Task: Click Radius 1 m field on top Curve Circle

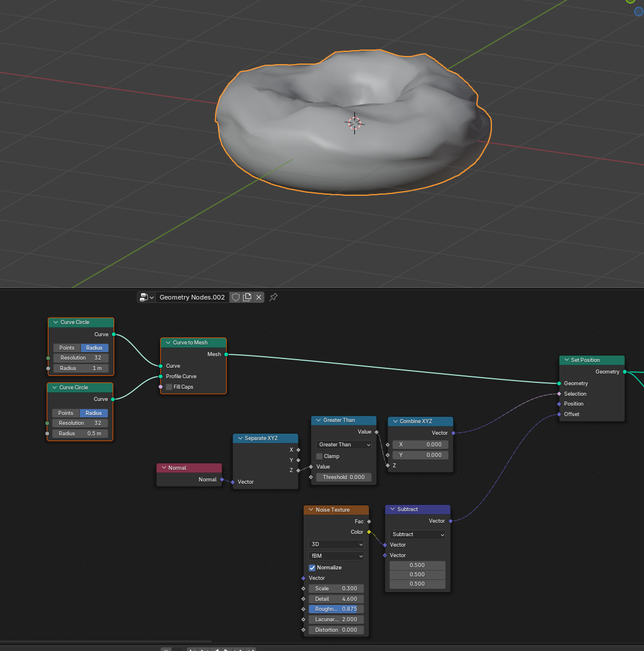Action: point(81,368)
